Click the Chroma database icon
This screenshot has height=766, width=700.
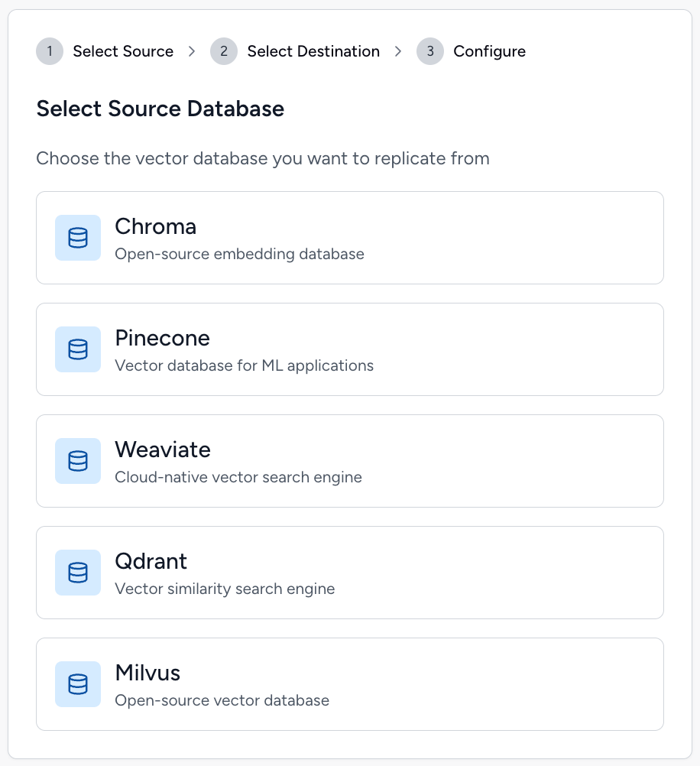(78, 238)
